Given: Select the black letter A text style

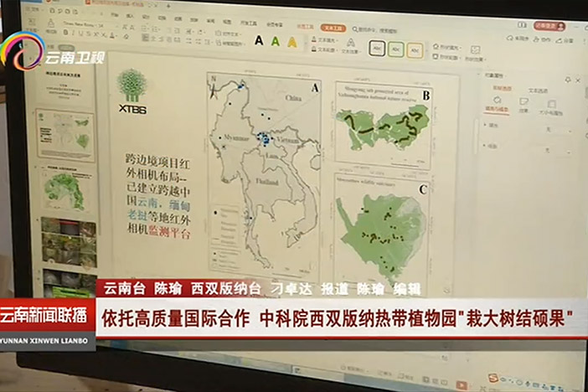Looking at the screenshot, I should (259, 40).
